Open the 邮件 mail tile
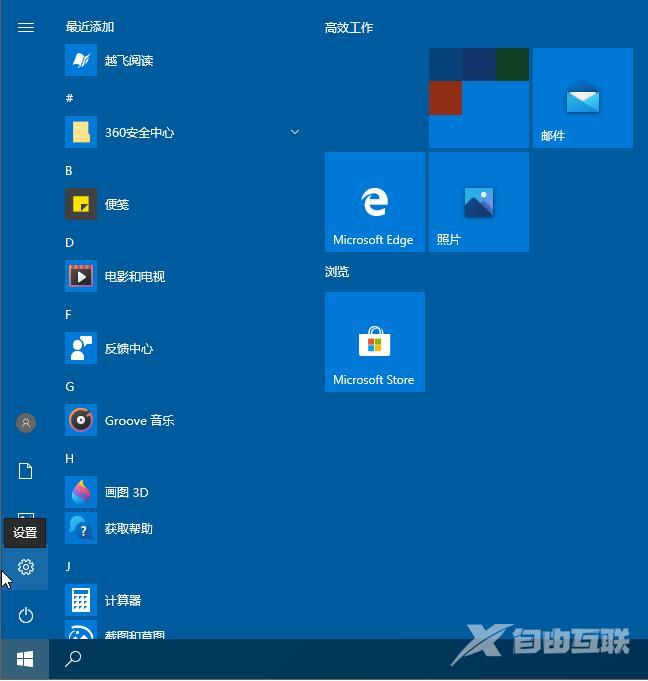 click(x=583, y=98)
